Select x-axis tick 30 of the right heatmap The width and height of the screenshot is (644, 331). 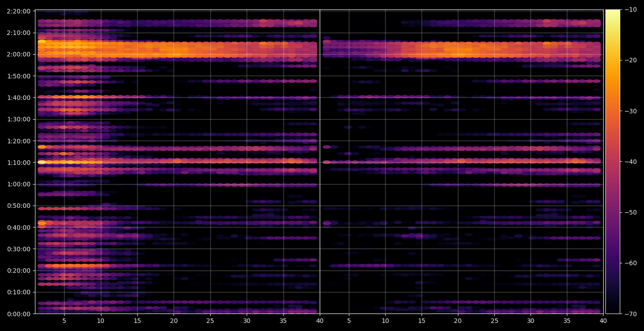531,321
